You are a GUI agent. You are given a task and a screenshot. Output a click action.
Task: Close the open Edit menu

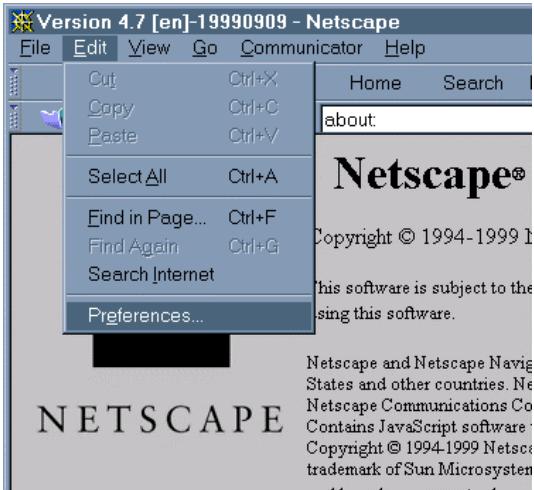(90, 48)
